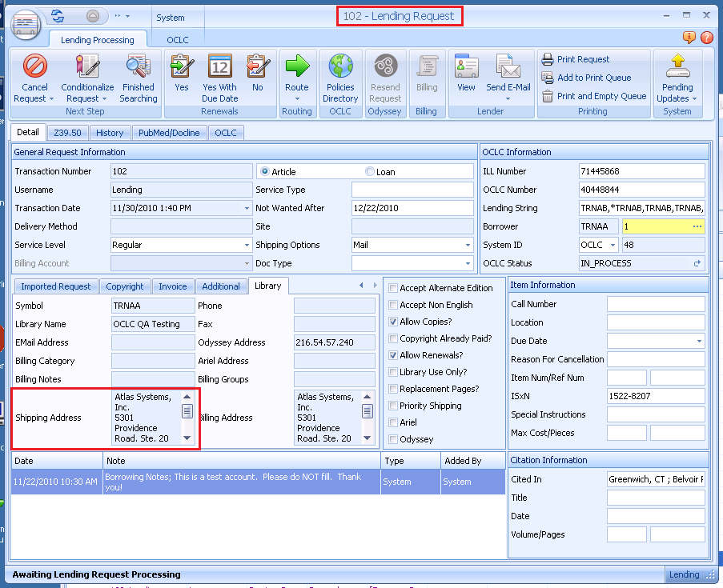Click the View lender icon
This screenshot has width=723, height=588.
click(x=466, y=66)
